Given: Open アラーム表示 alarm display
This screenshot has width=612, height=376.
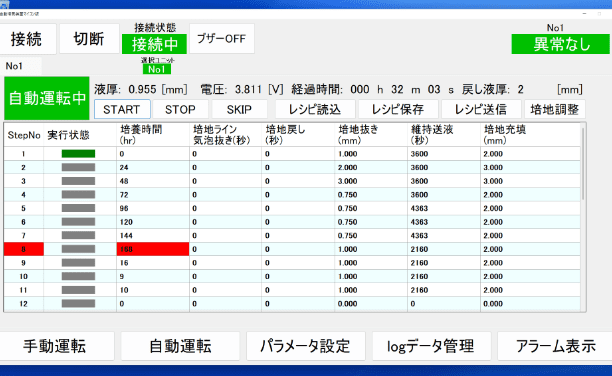Looking at the screenshot, I should pos(556,346).
